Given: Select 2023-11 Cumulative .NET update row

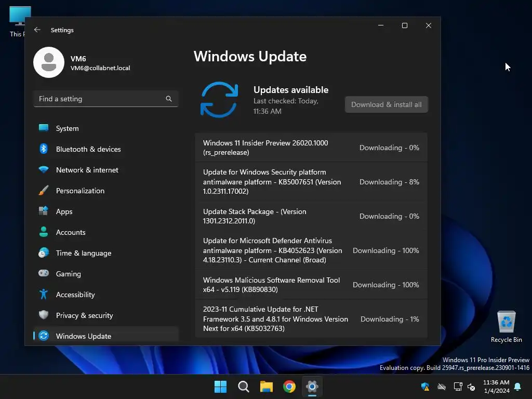Looking at the screenshot, I should pos(311,319).
